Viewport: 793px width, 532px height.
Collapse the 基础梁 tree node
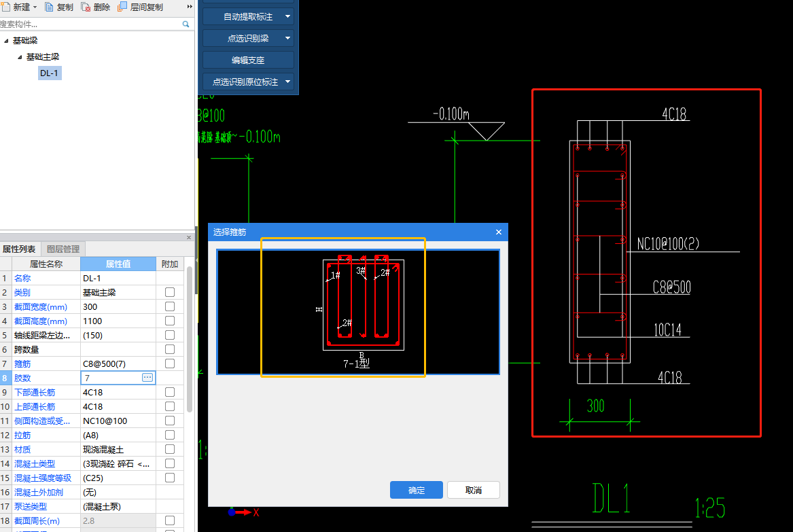pyautogui.click(x=6, y=41)
